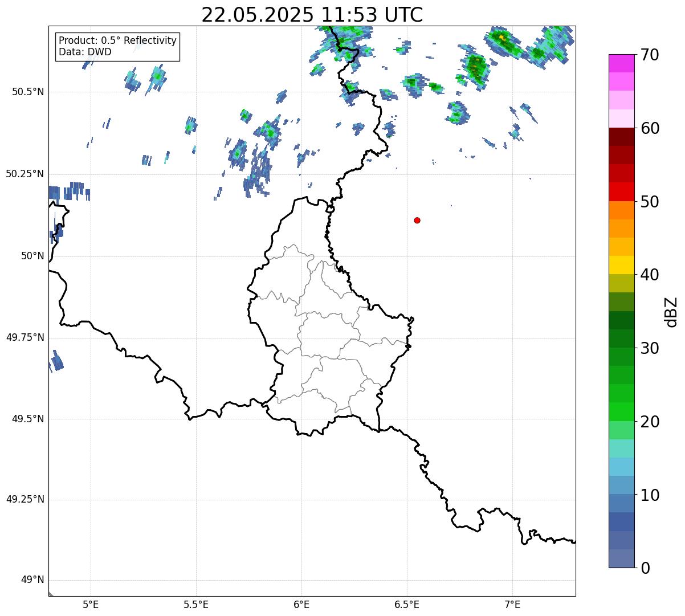Screen dimensions: 685x616
Task: Pick the cyan swatch between 10 and 20
Action: point(622,467)
